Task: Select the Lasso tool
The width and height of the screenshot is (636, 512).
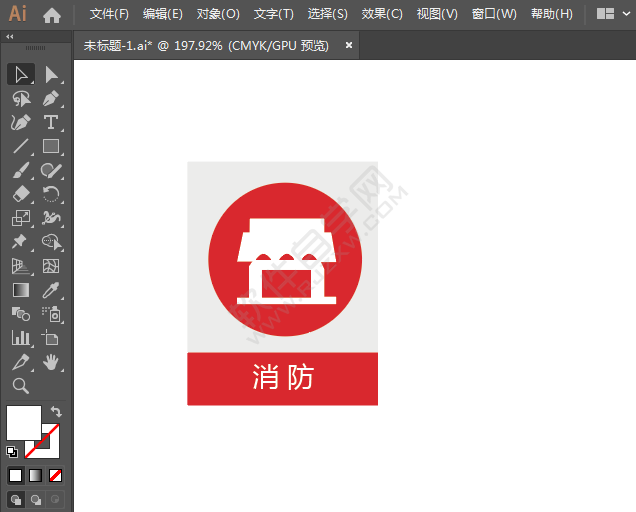Action: click(21, 99)
